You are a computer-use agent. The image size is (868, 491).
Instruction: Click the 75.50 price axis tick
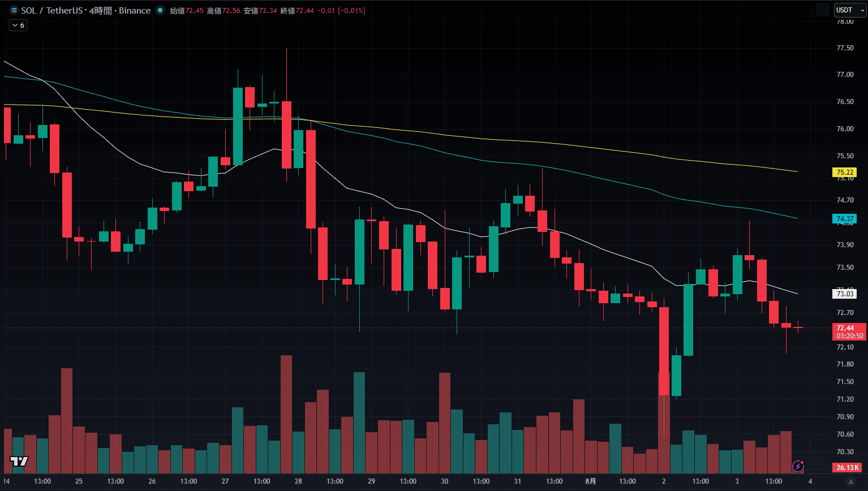point(845,156)
